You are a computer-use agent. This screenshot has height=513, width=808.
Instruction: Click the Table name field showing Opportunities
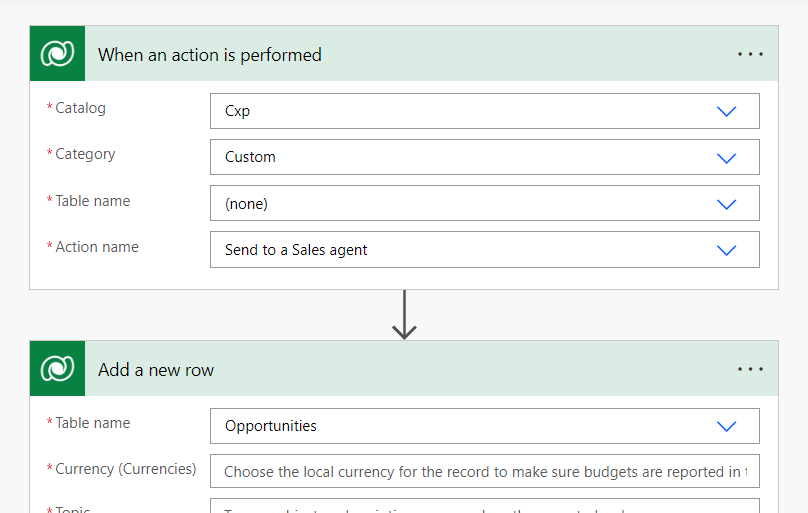(x=460, y=426)
